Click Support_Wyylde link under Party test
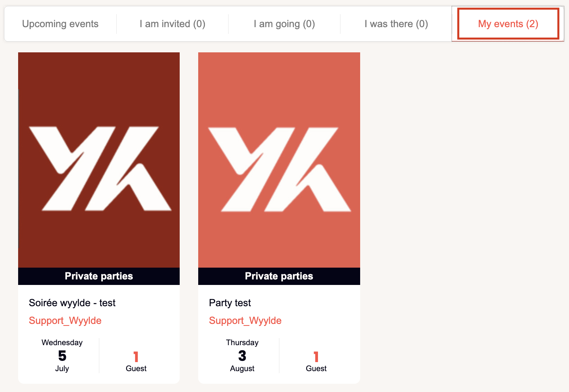The width and height of the screenshot is (569, 392). [245, 321]
